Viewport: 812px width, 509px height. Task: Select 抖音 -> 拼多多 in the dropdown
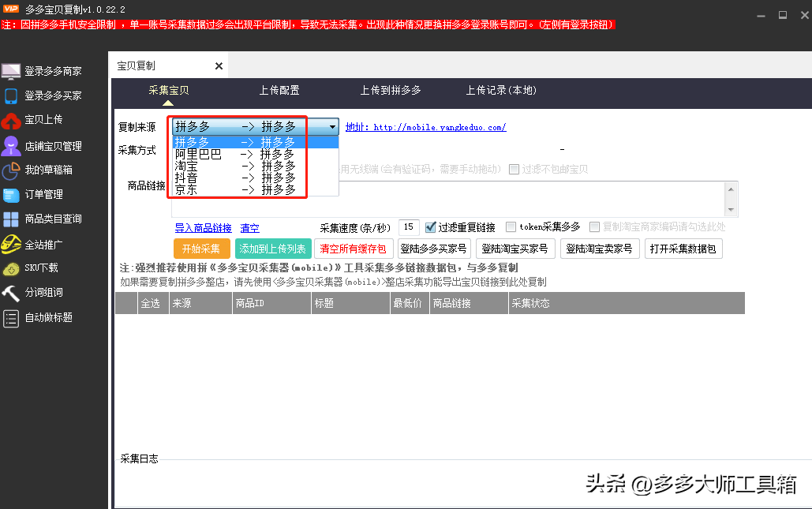click(237, 177)
